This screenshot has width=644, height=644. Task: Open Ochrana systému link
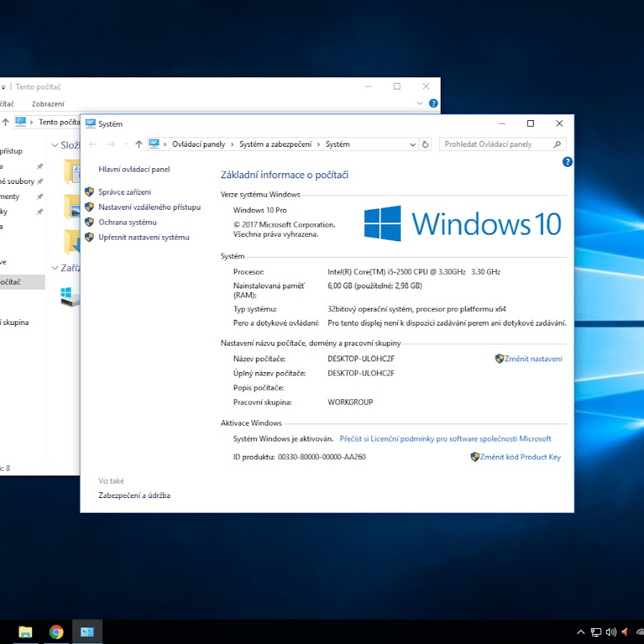(x=127, y=223)
